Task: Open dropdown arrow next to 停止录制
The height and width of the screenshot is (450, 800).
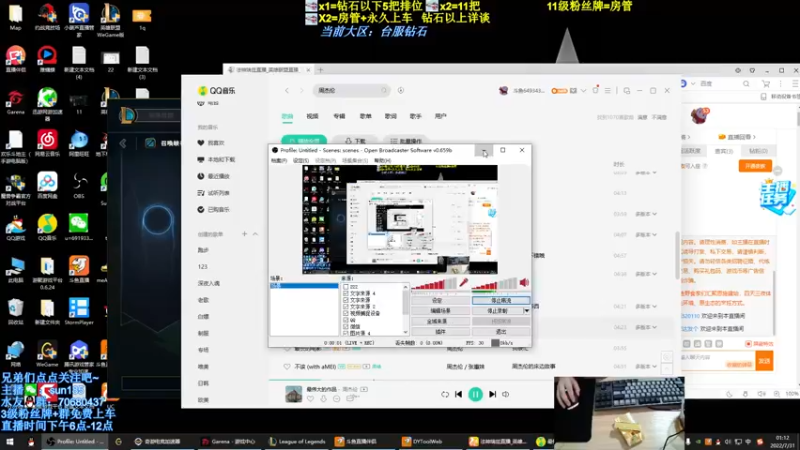Action: pyautogui.click(x=527, y=311)
